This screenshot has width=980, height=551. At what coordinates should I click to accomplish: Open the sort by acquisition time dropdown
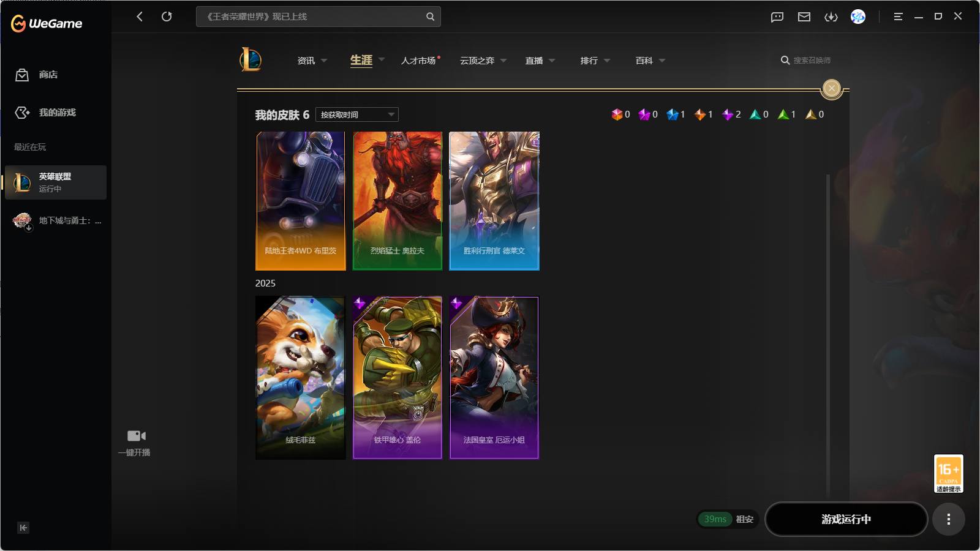(x=357, y=114)
